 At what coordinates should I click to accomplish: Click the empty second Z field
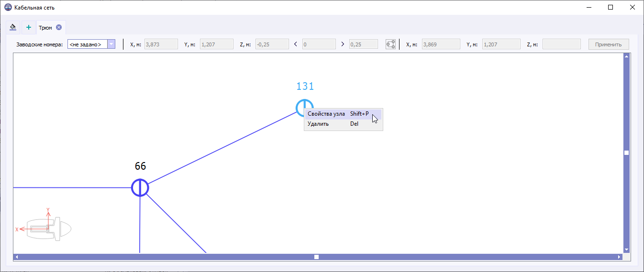click(x=562, y=44)
